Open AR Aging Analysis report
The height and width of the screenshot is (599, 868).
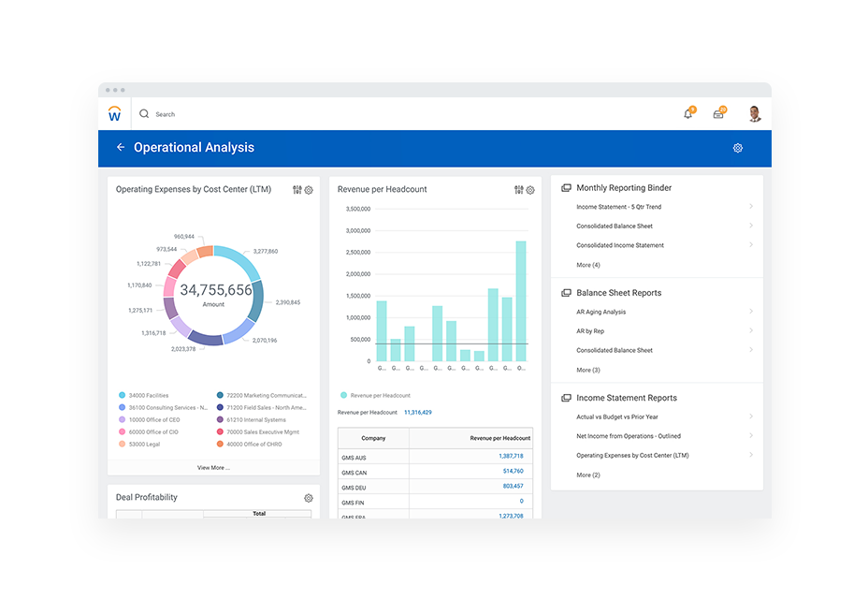[x=601, y=313]
